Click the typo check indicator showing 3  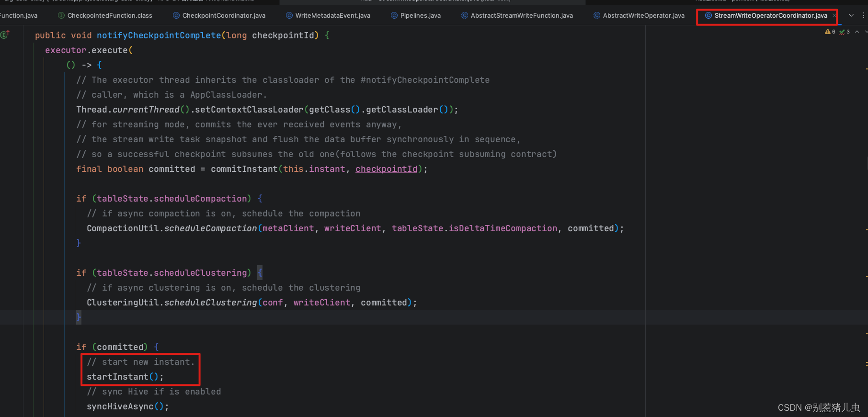(845, 32)
